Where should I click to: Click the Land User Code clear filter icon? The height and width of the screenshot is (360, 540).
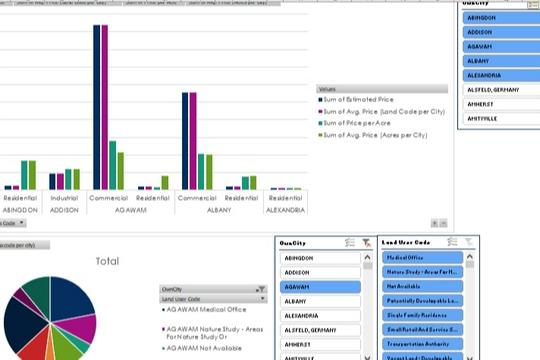(469, 242)
